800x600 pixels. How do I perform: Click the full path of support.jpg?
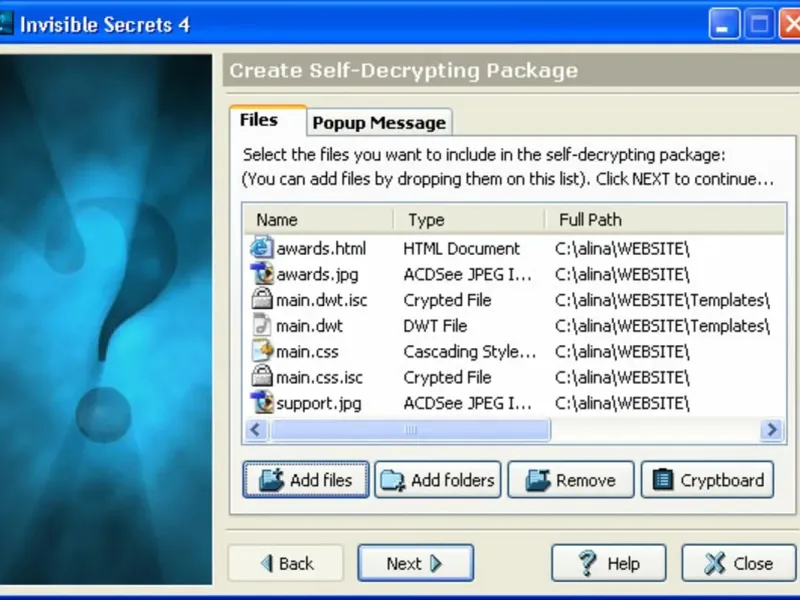coord(622,403)
